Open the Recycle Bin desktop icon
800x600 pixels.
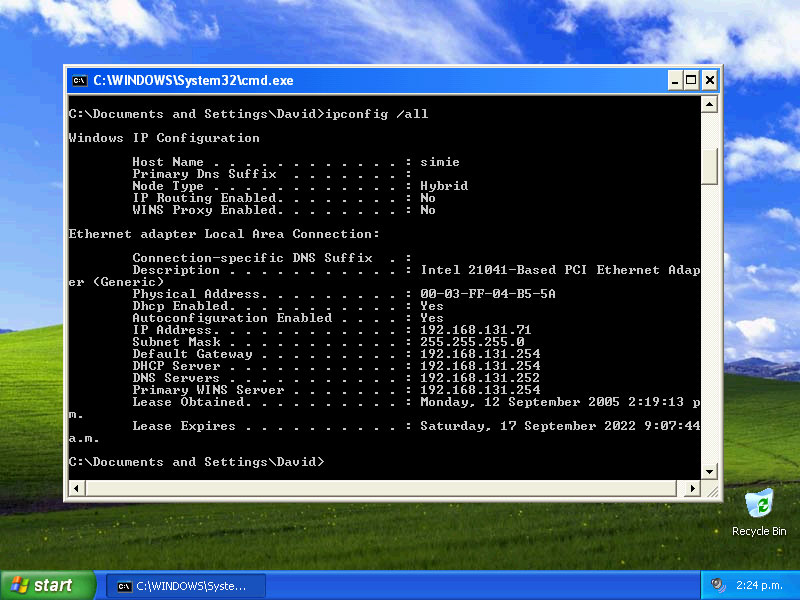tap(759, 513)
